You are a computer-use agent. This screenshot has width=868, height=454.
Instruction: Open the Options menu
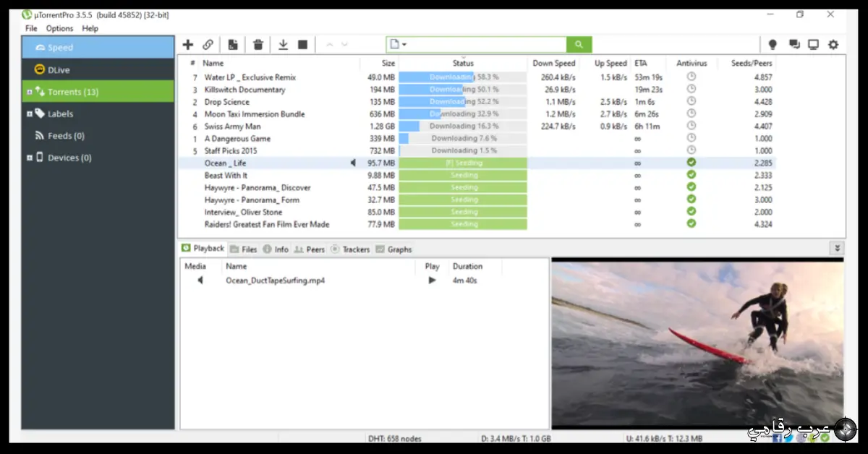tap(59, 28)
